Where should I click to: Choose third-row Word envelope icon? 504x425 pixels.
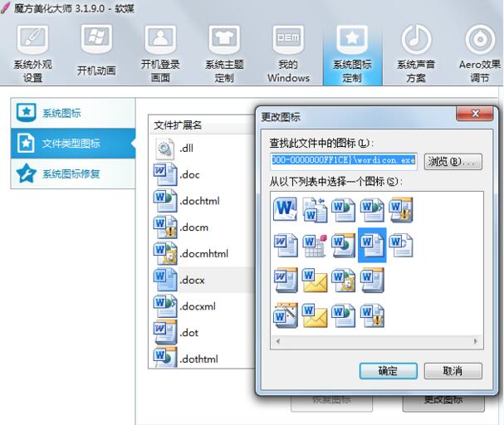pyautogui.click(x=315, y=281)
